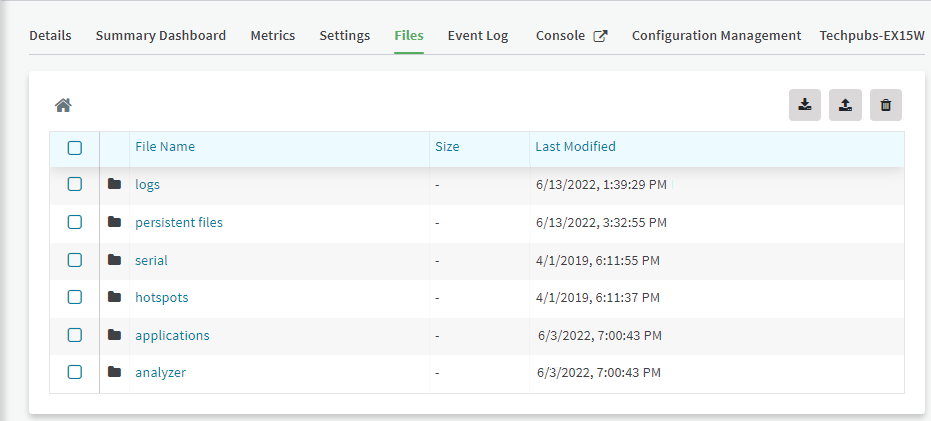The image size is (931, 421).
Task: Select the persistent files row checkbox
Action: point(75,222)
